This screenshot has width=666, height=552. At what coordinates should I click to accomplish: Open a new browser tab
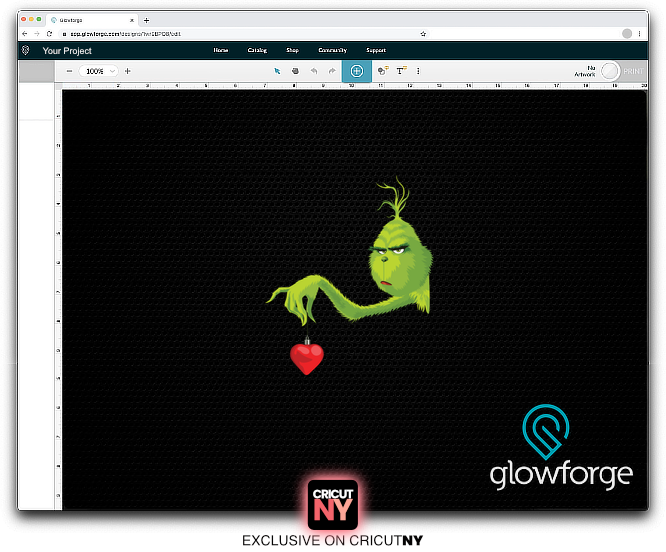(147, 20)
